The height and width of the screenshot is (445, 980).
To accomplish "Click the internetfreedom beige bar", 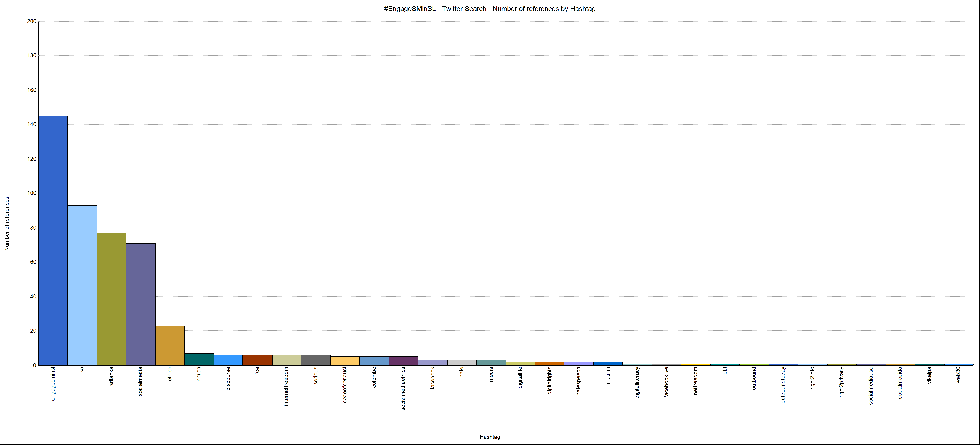I will point(287,360).
